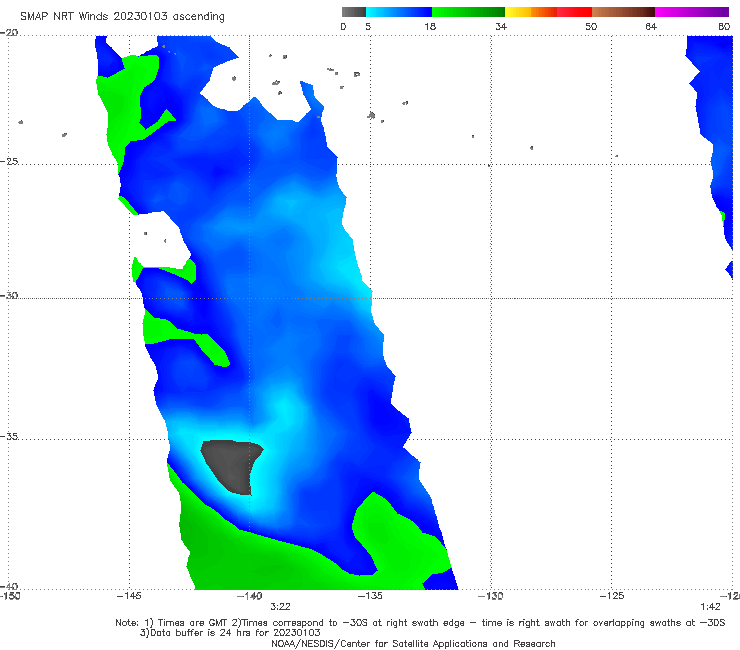
Task: Click the longitude label '-145'
Action: pos(129,596)
